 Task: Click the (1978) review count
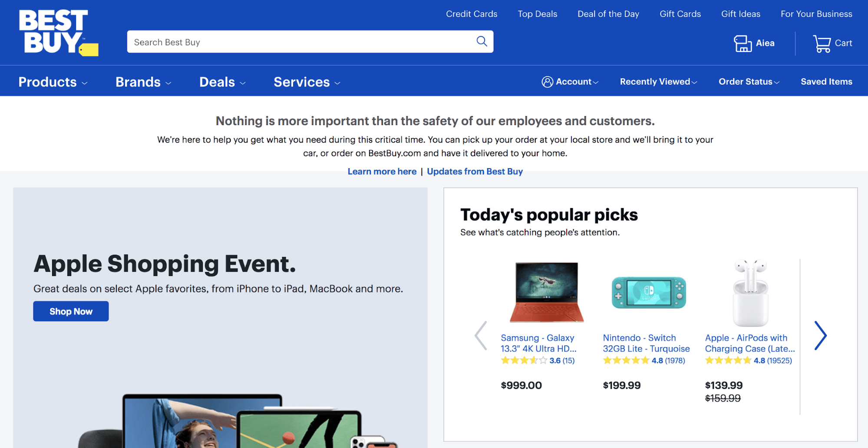[675, 361]
